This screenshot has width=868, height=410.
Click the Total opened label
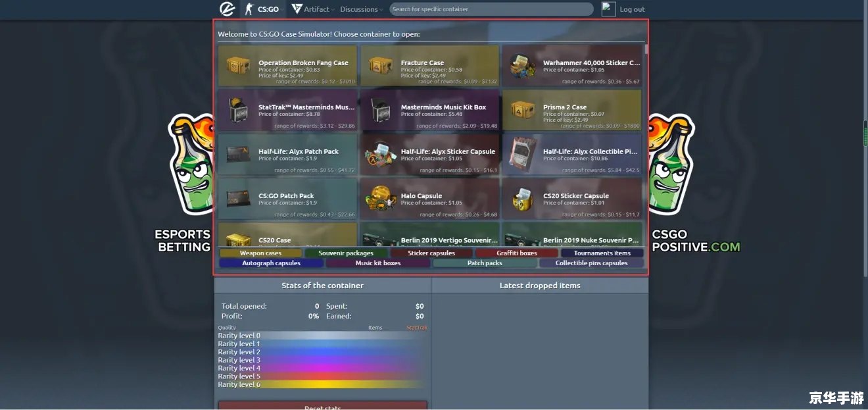244,306
